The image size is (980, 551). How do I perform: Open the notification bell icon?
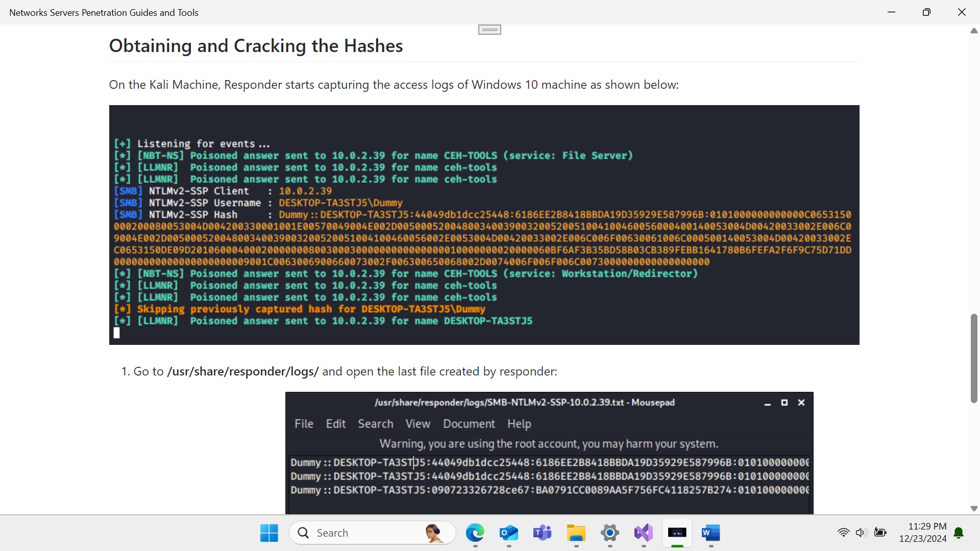959,533
